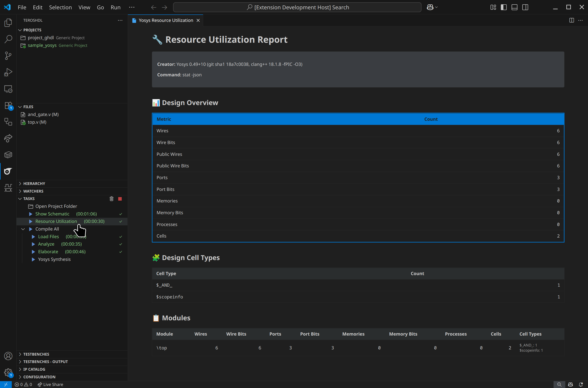Run the Resource Utilization task play icon
Image resolution: width=588 pixels, height=388 pixels.
(x=31, y=221)
